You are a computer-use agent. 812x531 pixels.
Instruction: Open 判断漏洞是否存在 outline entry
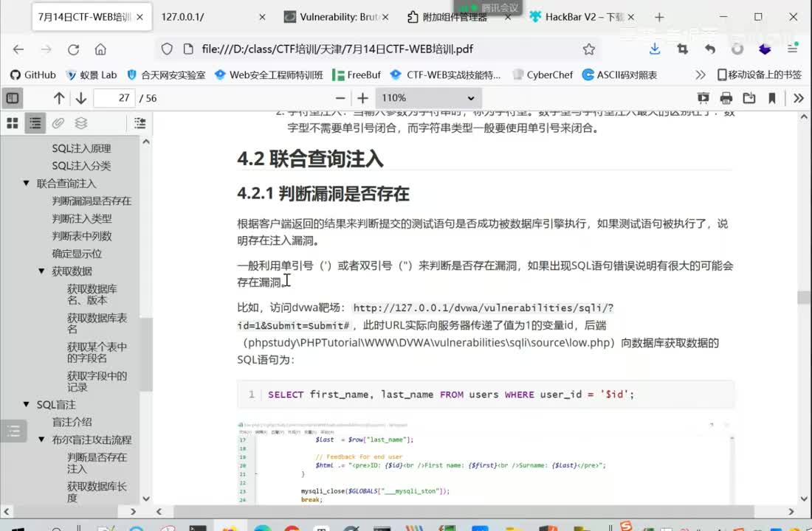tap(92, 201)
